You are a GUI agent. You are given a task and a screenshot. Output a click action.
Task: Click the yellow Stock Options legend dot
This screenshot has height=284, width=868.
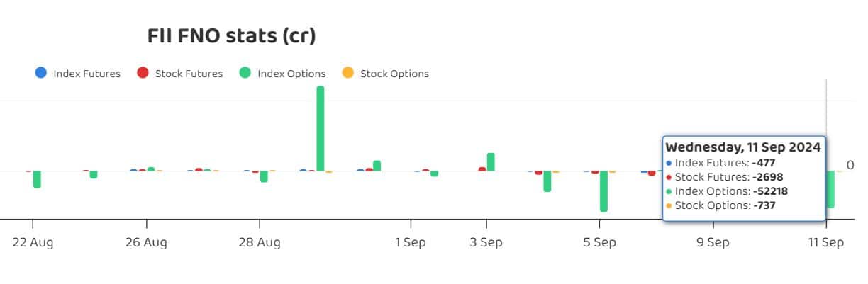pyautogui.click(x=347, y=73)
